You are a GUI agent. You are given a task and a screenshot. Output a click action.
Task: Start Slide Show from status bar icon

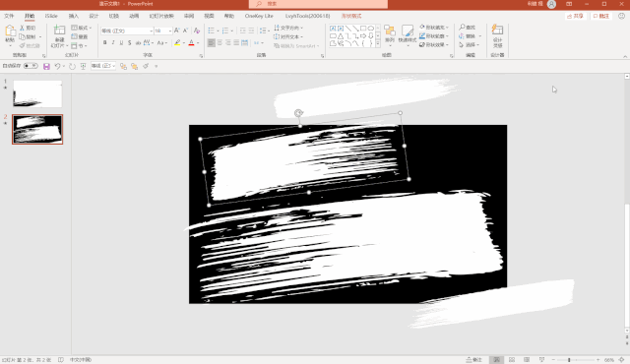tap(541, 360)
